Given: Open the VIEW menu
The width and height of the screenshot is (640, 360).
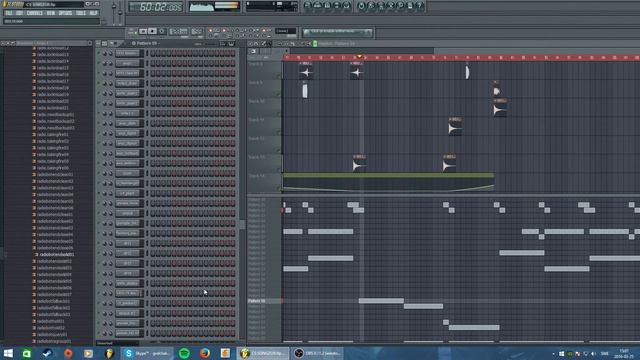Looking at the screenshot, I should tap(51, 13).
